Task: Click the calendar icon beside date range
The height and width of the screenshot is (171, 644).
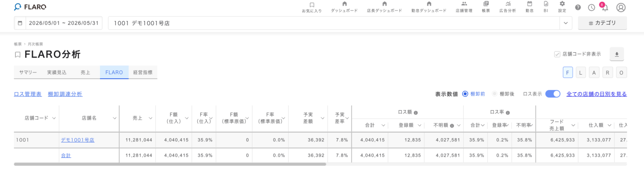Action: pos(20,23)
